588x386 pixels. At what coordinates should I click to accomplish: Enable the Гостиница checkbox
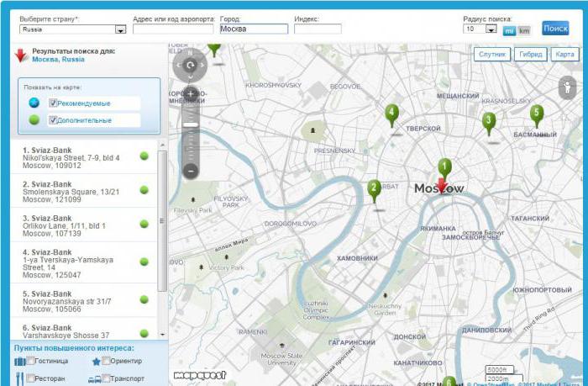pyautogui.click(x=30, y=361)
